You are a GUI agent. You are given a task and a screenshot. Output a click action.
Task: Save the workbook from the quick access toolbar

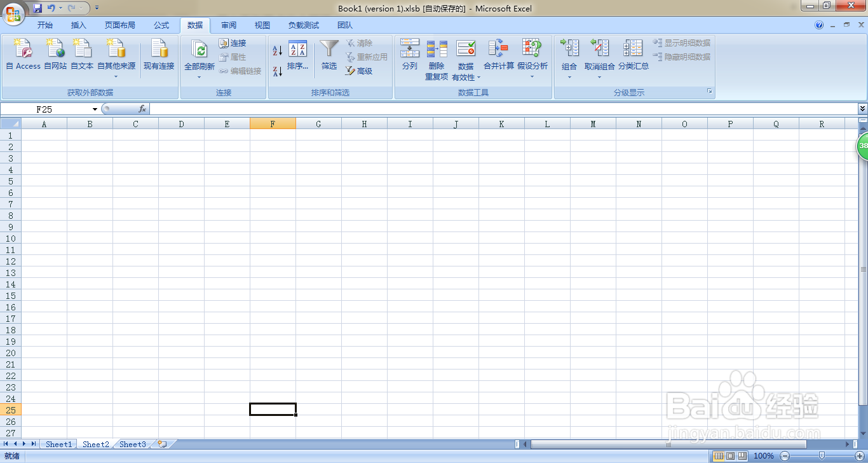[x=37, y=8]
